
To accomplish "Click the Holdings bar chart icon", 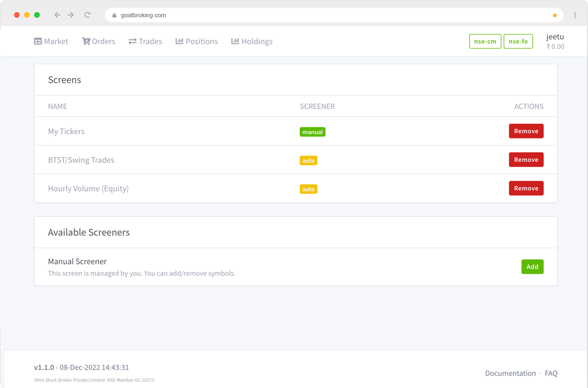I will [235, 41].
